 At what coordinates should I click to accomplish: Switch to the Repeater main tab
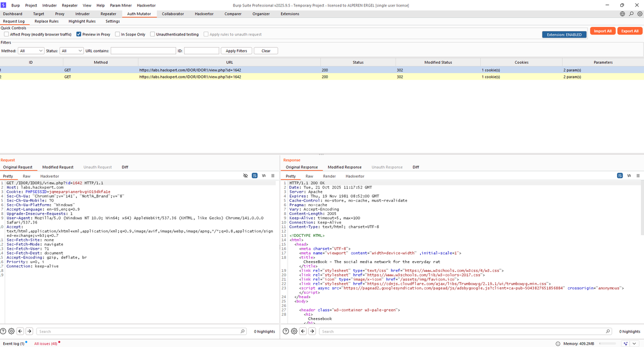pos(108,14)
